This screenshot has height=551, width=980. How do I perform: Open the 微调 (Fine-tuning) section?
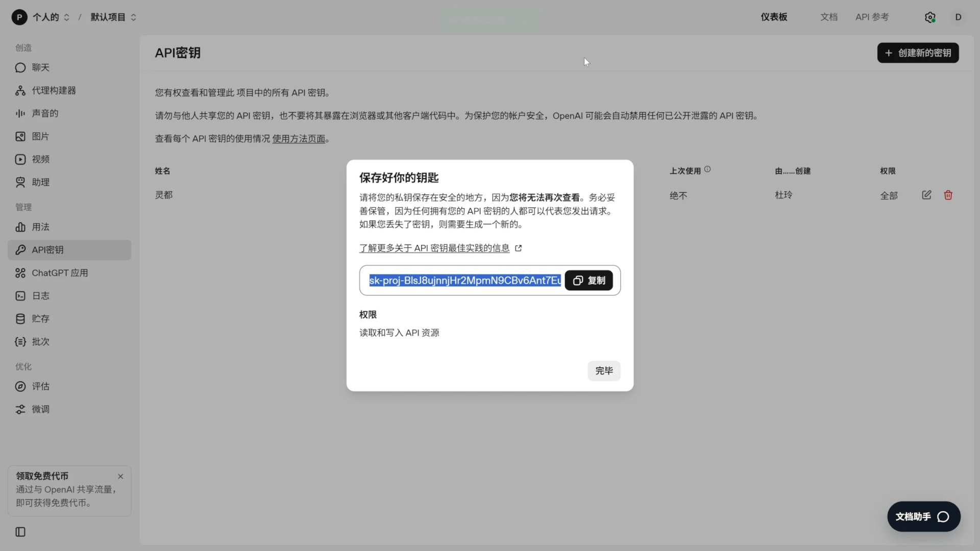(40, 409)
